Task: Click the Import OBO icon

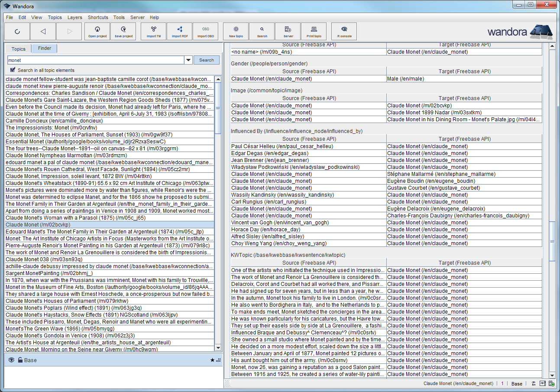Action: point(206,31)
